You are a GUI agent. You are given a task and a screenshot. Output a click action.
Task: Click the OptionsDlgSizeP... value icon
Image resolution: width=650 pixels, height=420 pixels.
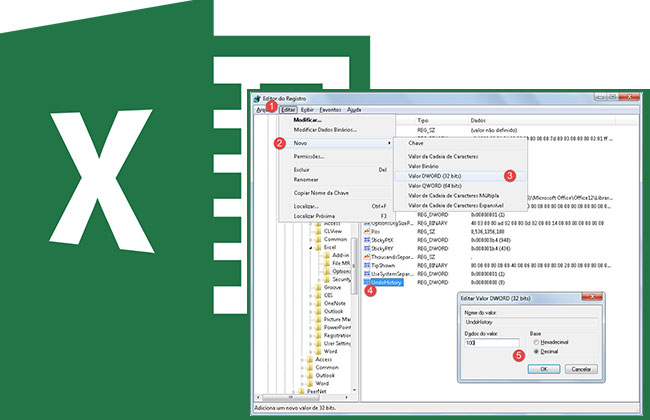(367, 223)
